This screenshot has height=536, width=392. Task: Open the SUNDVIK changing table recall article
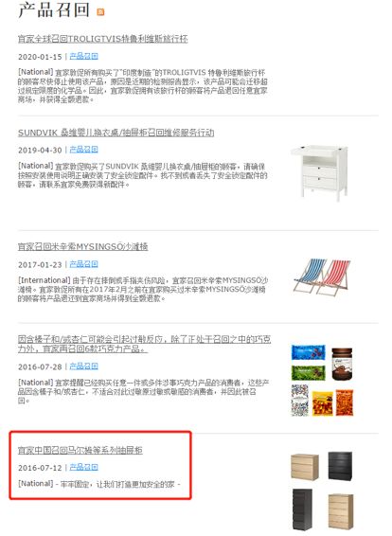click(116, 133)
